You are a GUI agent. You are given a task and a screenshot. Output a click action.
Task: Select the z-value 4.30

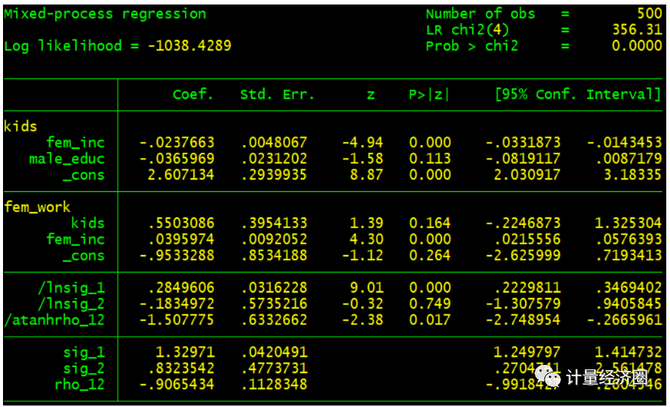367,240
